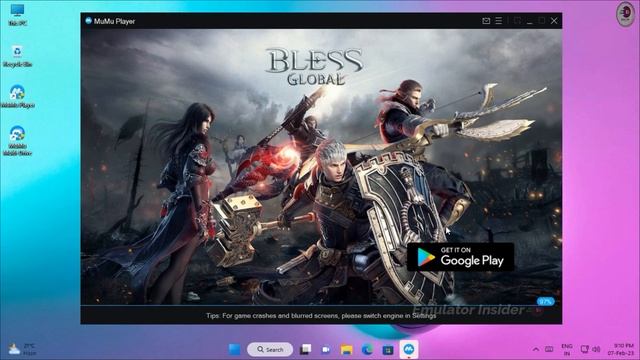Click the Bless Global game banner
Screen dimensions: 640x360
click(321, 167)
